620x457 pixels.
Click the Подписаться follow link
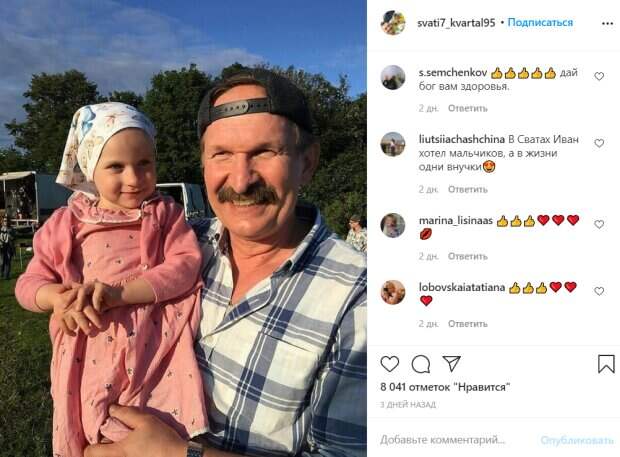point(540,23)
